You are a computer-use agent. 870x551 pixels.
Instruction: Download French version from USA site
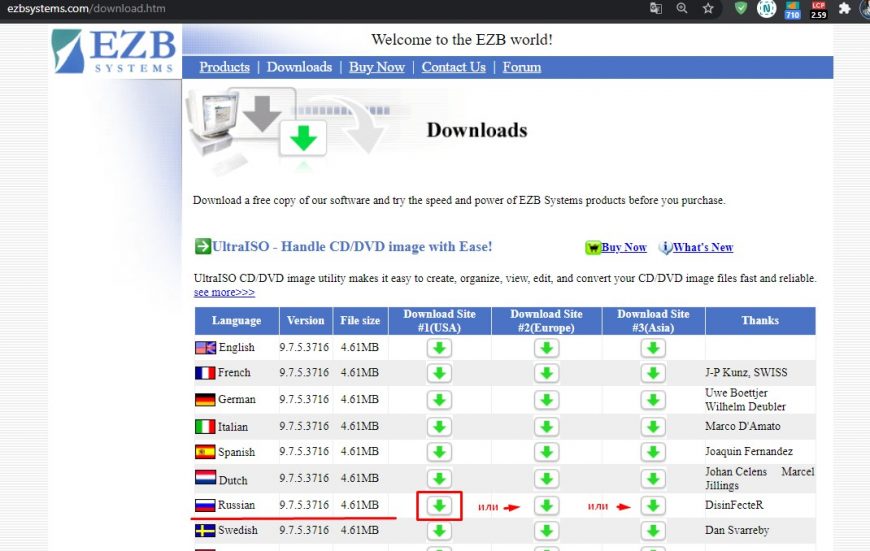(439, 373)
